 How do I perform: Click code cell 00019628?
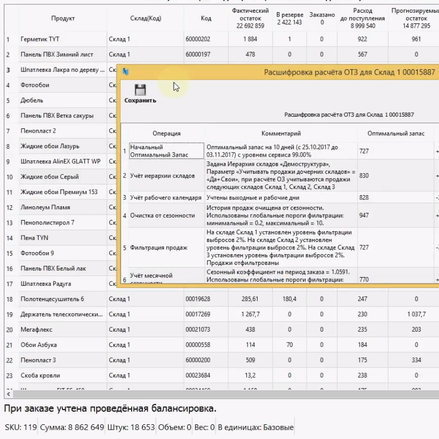pyautogui.click(x=198, y=299)
